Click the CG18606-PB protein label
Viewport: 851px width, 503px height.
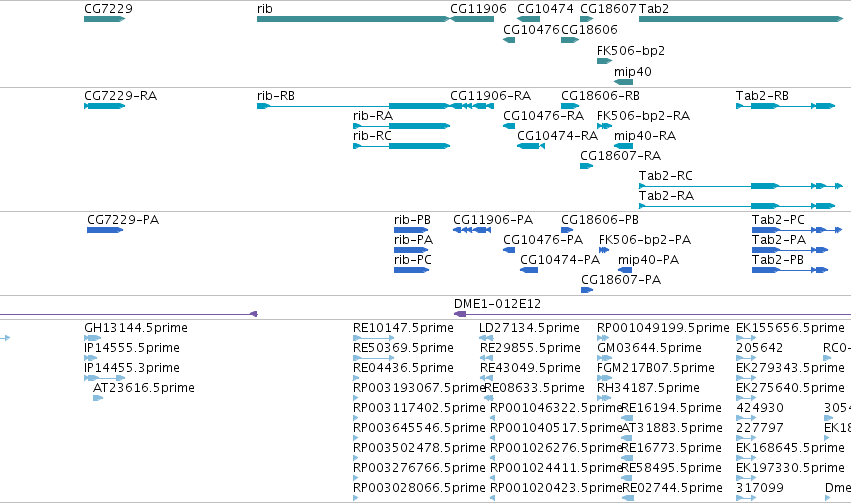(600, 220)
